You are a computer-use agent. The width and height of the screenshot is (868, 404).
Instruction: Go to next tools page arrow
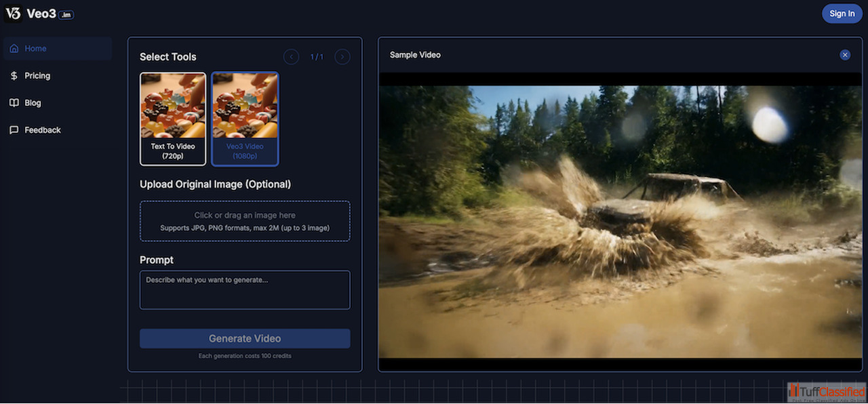pyautogui.click(x=342, y=57)
